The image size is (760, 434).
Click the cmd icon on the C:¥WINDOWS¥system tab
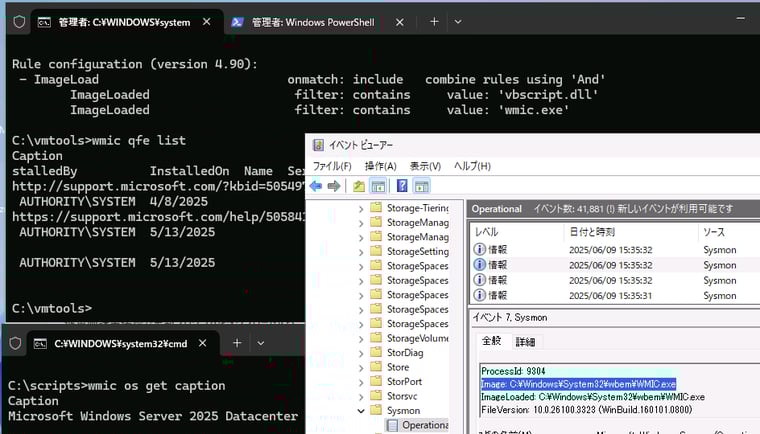[44, 22]
